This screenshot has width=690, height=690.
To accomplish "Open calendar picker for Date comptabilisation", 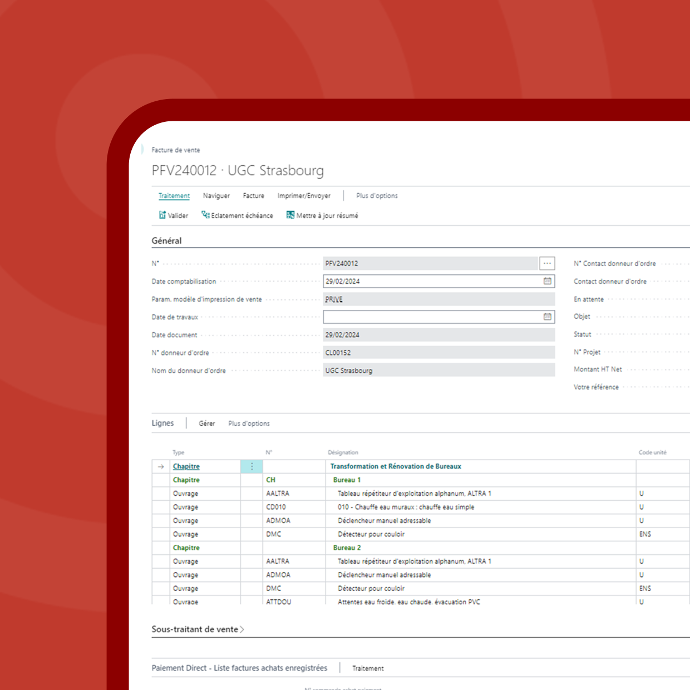I will tap(547, 282).
